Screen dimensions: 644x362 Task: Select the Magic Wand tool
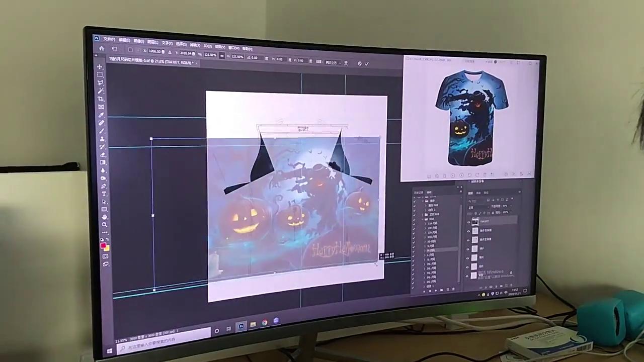[101, 90]
